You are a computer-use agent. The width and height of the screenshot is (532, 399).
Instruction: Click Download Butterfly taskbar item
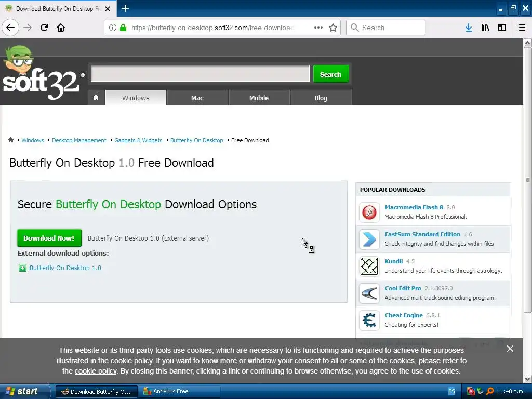[96, 391]
